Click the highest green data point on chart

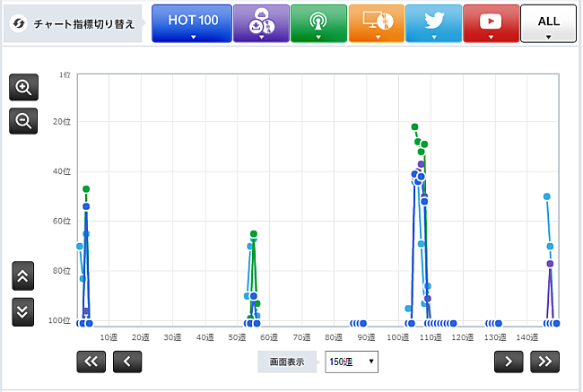(414, 127)
